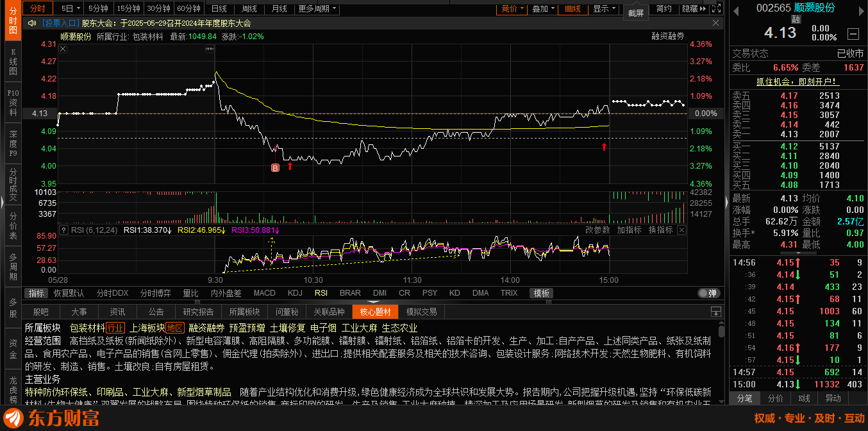868x431 pixels.
Task: Close the RSI indicator panel
Action: pos(681,230)
